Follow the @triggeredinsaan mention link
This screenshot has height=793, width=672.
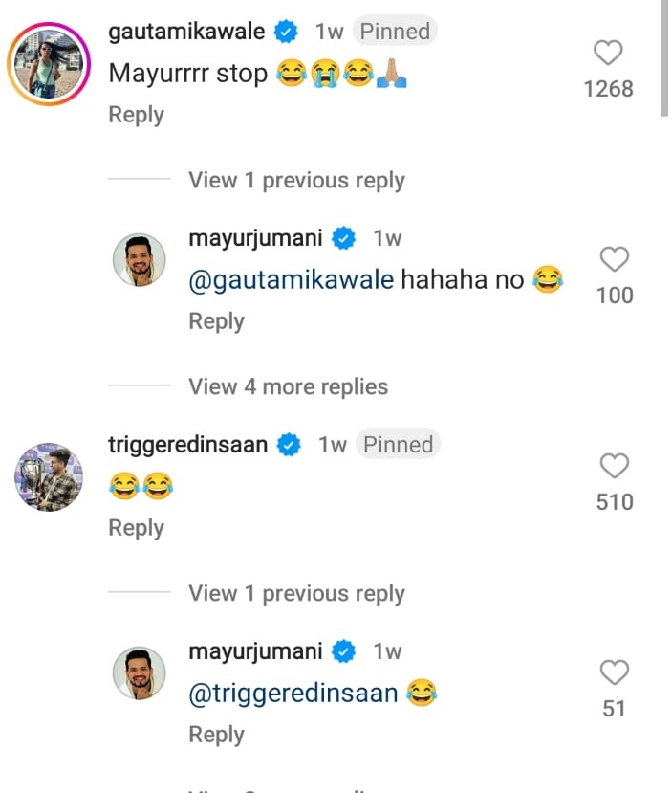click(293, 694)
